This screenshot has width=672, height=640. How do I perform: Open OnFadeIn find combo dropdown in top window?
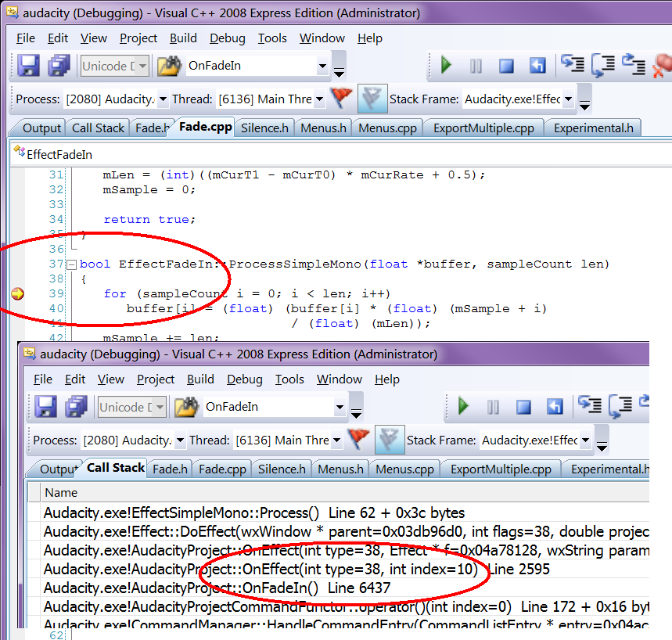[322, 66]
